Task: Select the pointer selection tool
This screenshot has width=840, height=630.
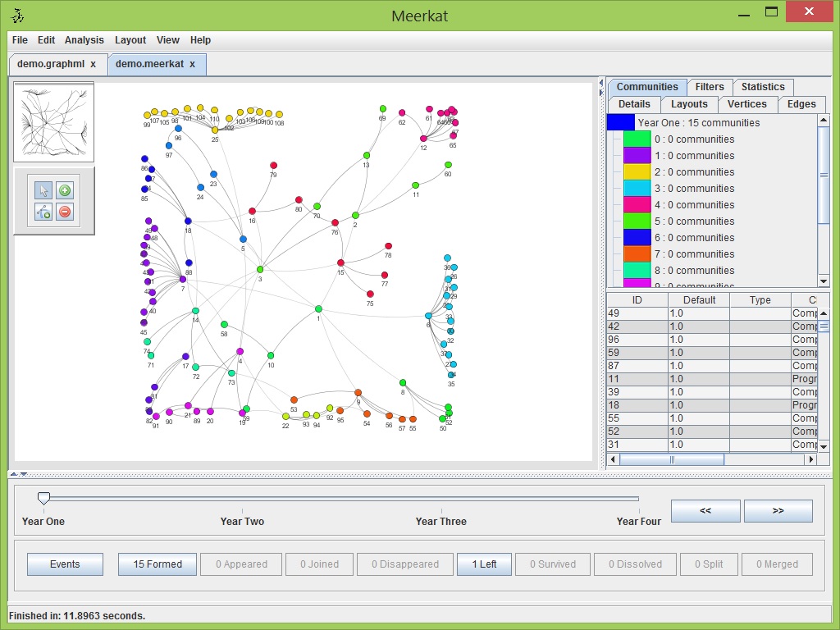Action: [43, 190]
